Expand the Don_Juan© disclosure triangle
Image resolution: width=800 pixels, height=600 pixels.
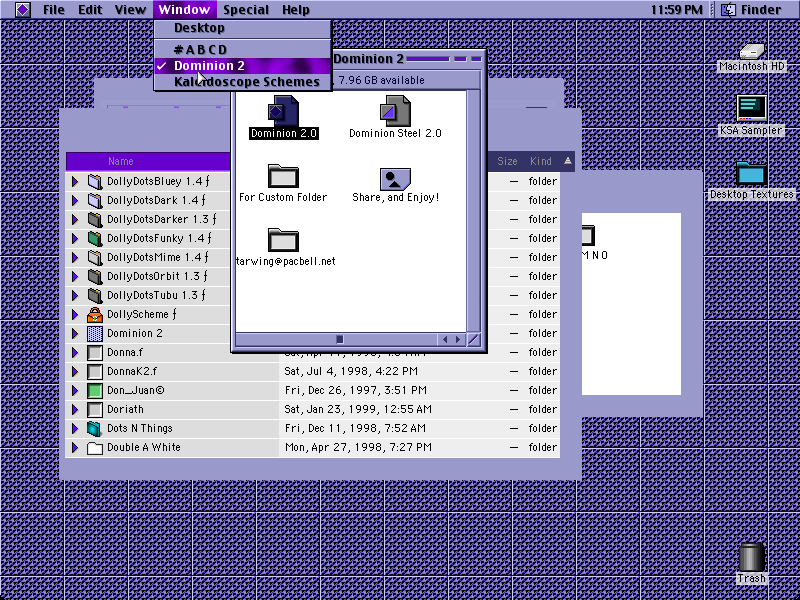[x=74, y=390]
